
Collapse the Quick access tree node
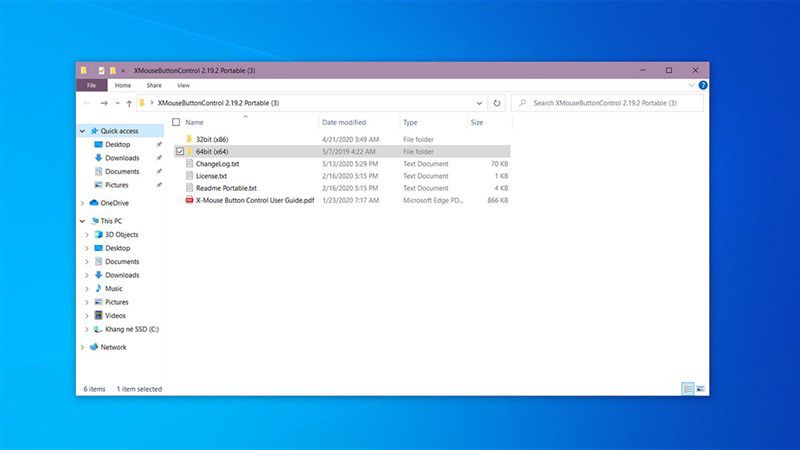(x=82, y=131)
